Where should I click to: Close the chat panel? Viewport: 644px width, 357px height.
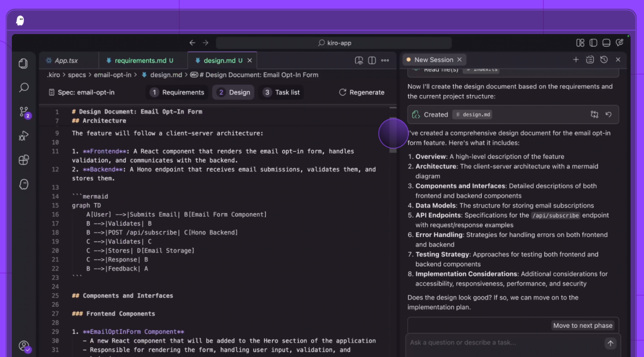(618, 60)
